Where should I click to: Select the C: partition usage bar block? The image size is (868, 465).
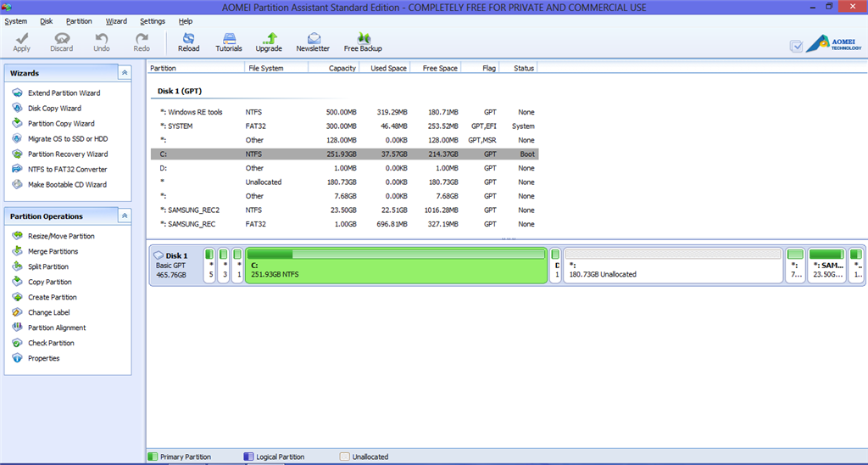click(x=397, y=266)
